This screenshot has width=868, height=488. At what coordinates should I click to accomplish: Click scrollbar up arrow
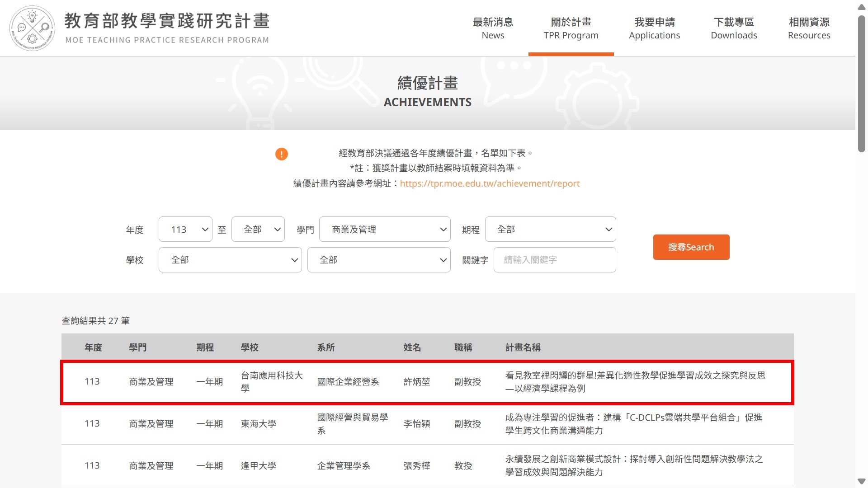click(x=862, y=7)
